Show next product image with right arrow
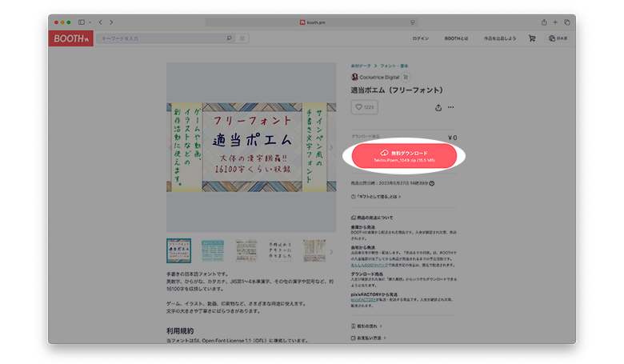The width and height of the screenshot is (624, 364). tap(331, 147)
